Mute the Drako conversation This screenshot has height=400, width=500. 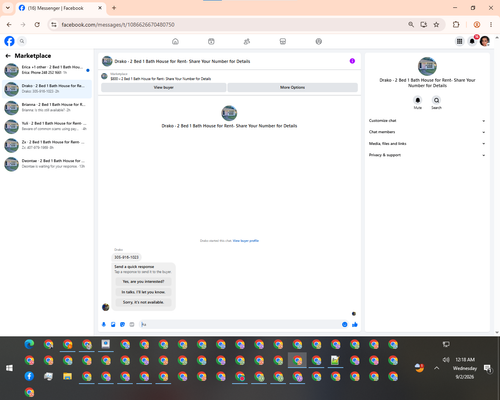click(418, 100)
